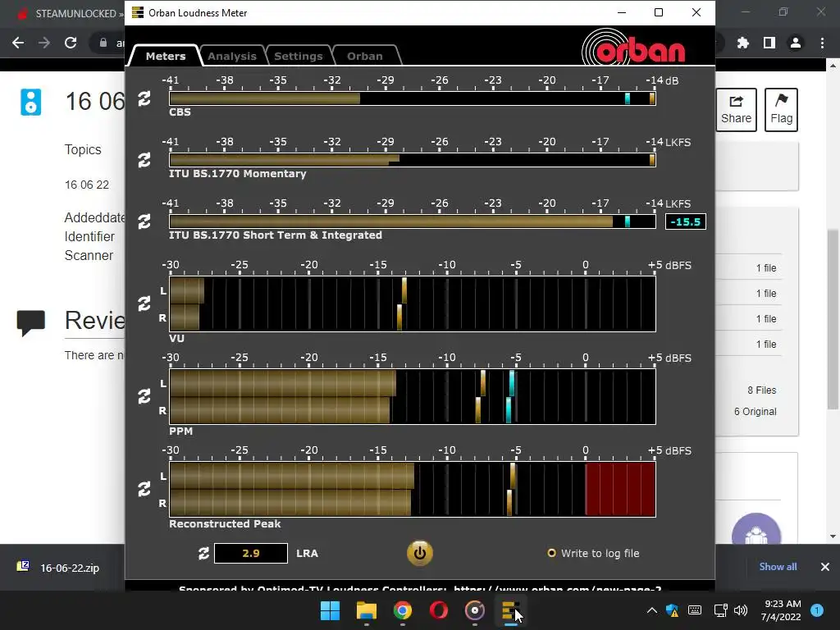This screenshot has width=840, height=630.
Task: Enable Write to log file
Action: [593, 554]
